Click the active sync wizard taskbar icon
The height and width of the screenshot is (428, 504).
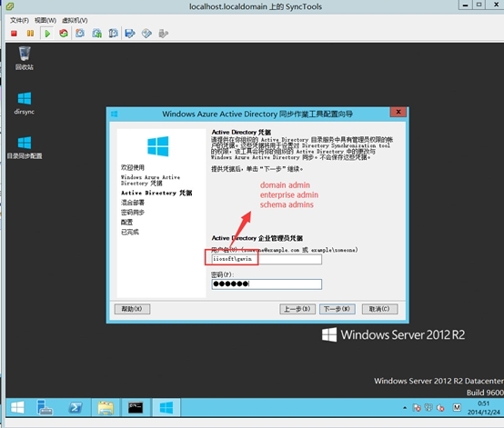click(166, 408)
